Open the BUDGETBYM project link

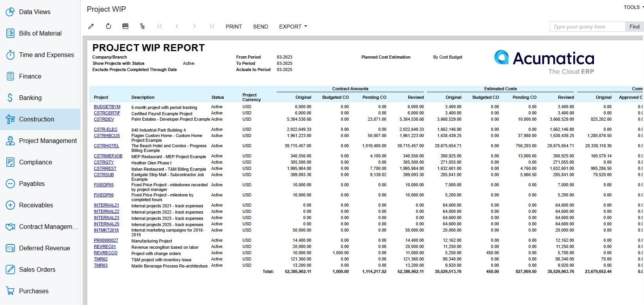tap(107, 107)
